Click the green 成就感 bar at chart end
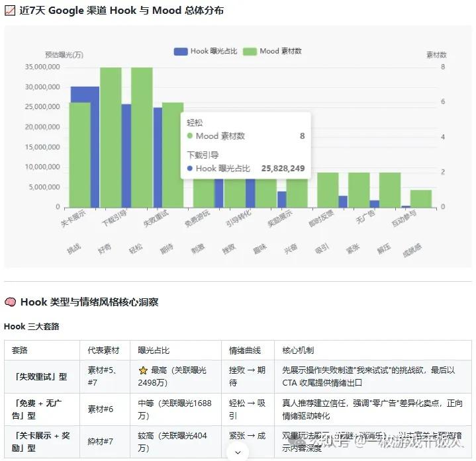This screenshot has width=476, height=461. [421, 199]
